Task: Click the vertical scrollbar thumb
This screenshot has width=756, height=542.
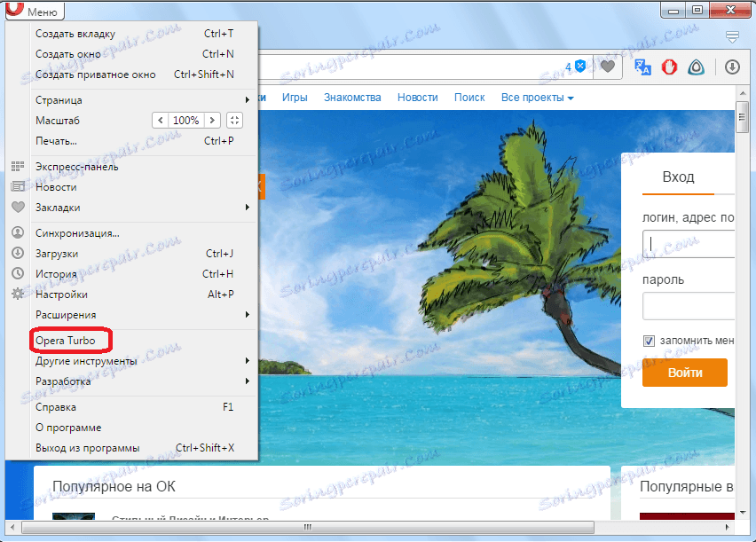Action: [742, 117]
